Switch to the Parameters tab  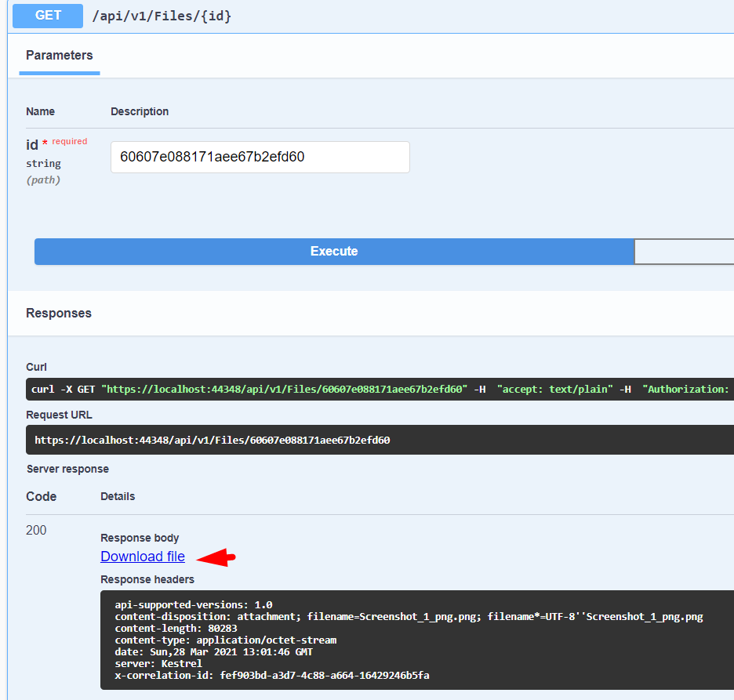tap(60, 56)
